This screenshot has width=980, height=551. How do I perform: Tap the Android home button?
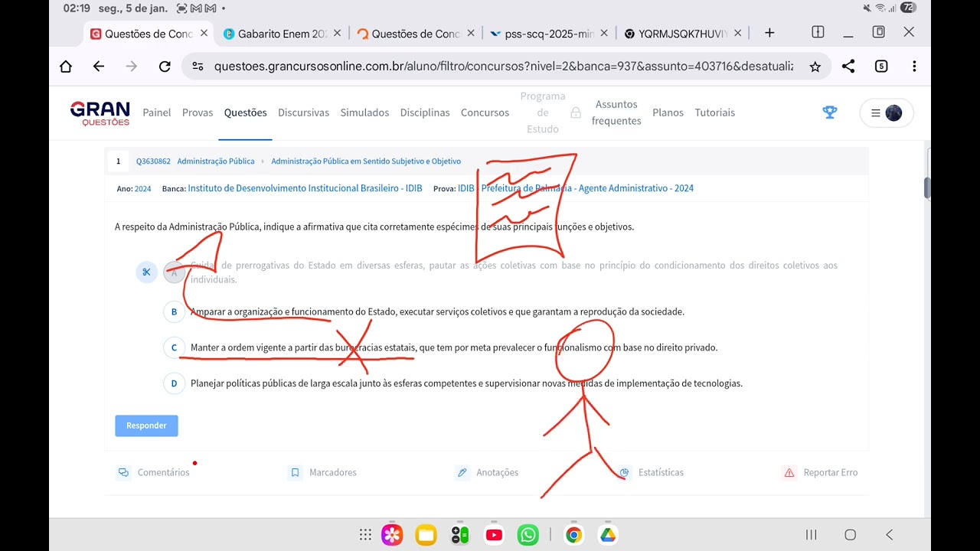(850, 535)
